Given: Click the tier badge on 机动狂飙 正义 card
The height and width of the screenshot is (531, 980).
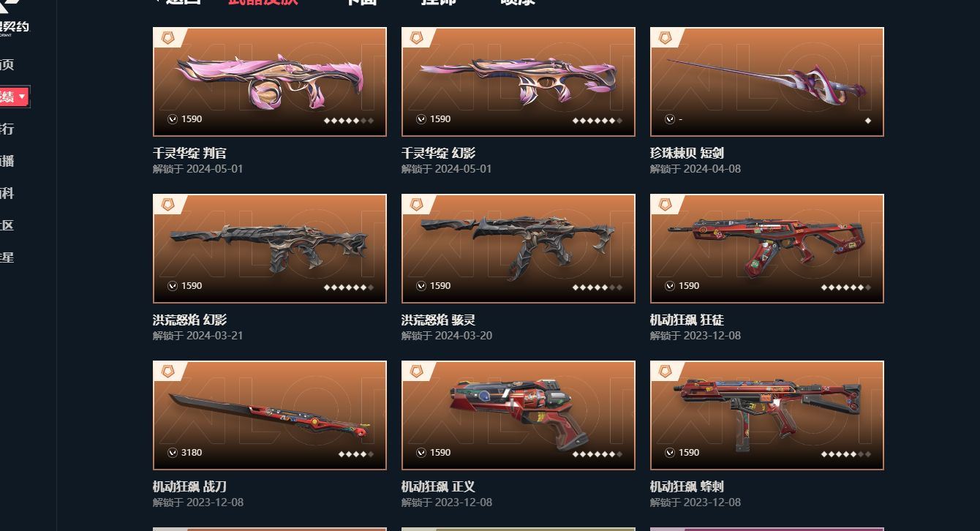Looking at the screenshot, I should point(417,372).
